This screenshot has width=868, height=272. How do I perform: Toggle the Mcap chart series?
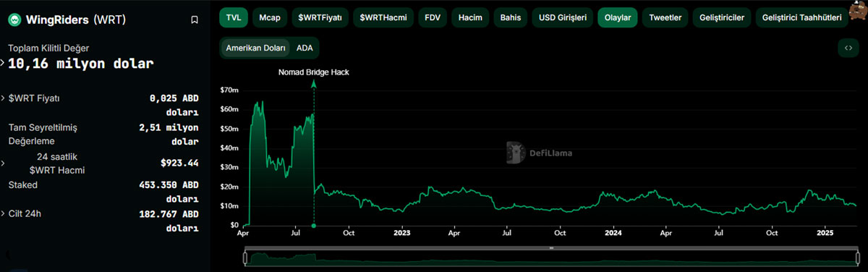[269, 17]
